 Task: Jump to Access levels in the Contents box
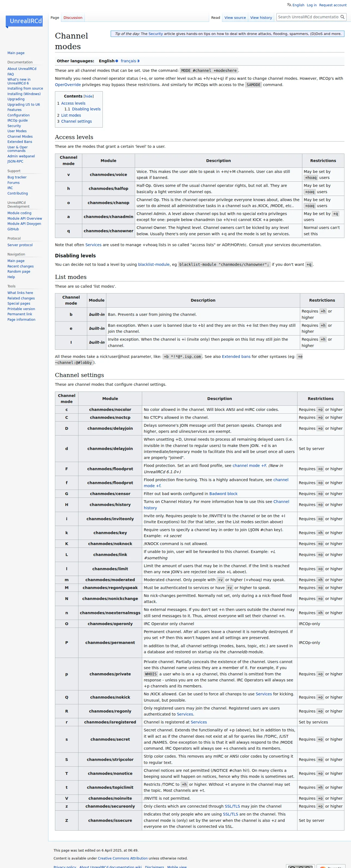point(73,104)
